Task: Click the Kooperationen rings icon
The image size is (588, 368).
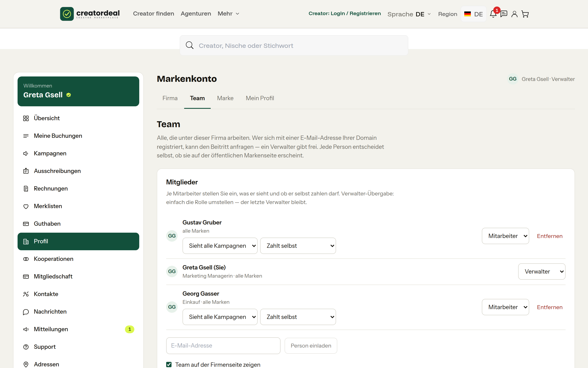Action: click(26, 259)
